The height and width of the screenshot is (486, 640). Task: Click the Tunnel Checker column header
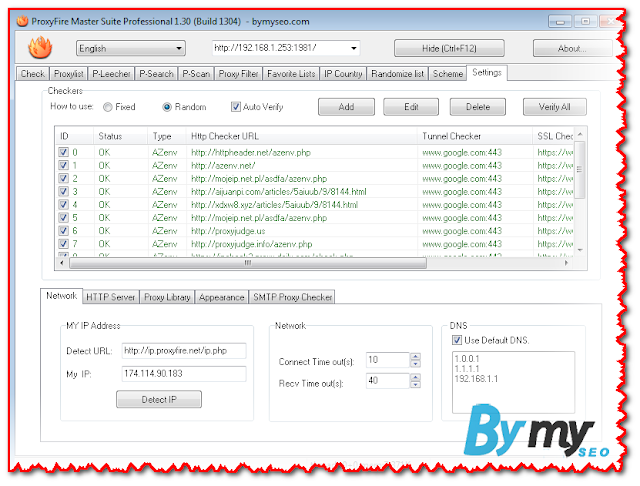[475, 136]
